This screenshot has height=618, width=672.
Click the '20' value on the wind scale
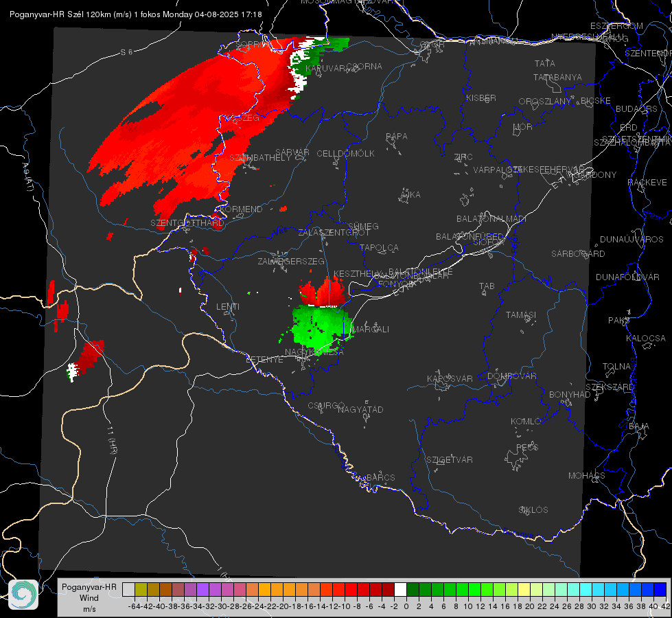click(530, 606)
